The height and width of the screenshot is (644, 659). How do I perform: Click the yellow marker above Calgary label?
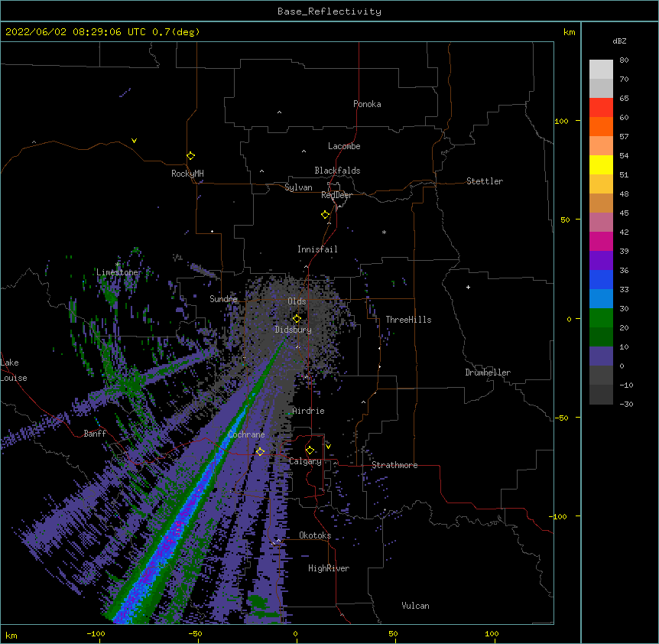310,450
